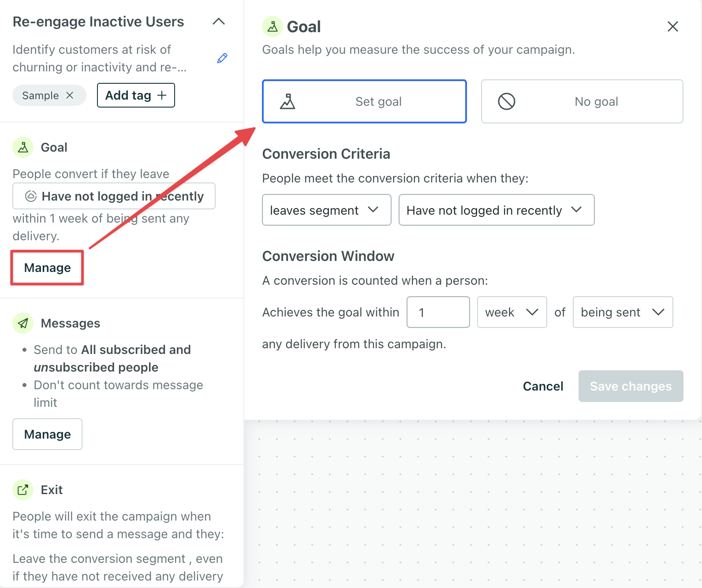Click Manage under the Messages section
The image size is (702, 588).
click(x=47, y=434)
